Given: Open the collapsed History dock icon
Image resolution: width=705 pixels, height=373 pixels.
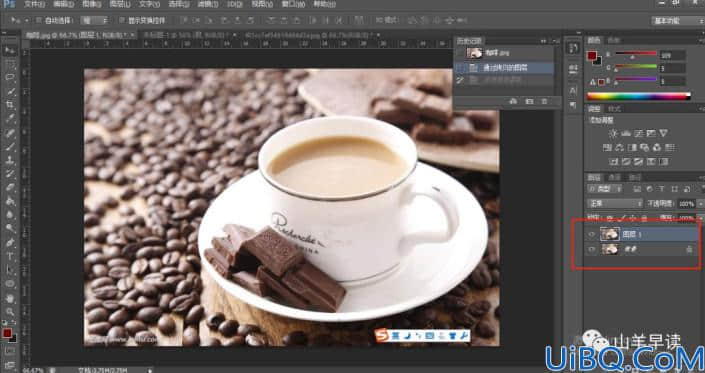Looking at the screenshot, I should coord(573,49).
